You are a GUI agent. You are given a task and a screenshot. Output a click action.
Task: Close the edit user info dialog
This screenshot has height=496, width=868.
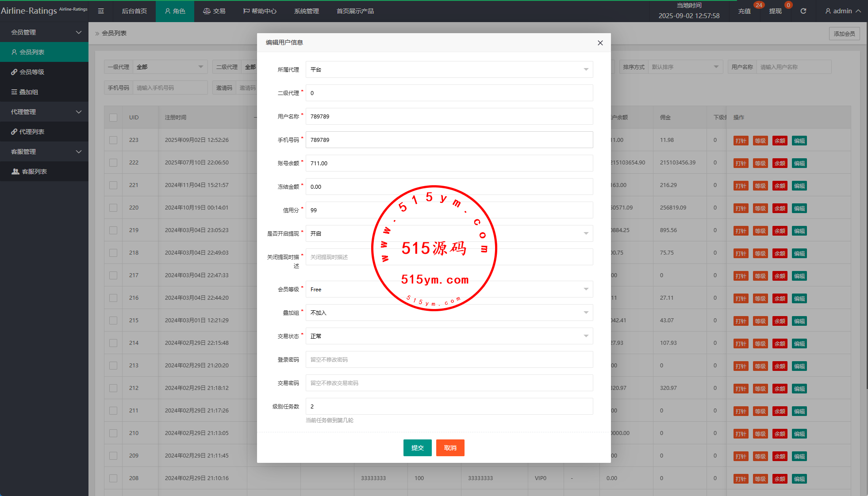[x=600, y=43]
